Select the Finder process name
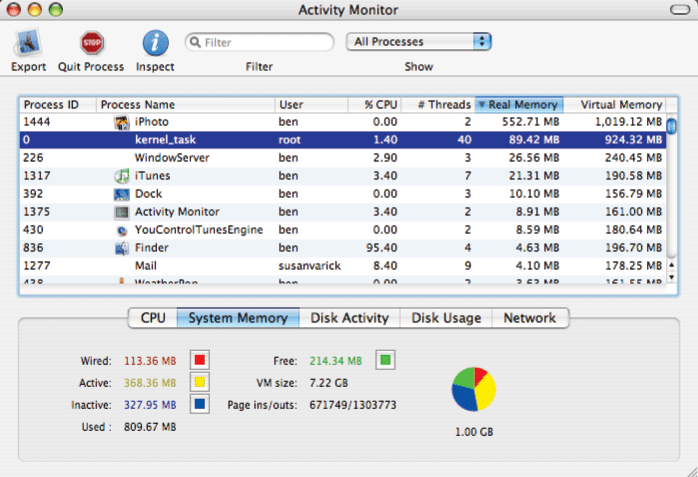This screenshot has height=477, width=698. (x=152, y=247)
